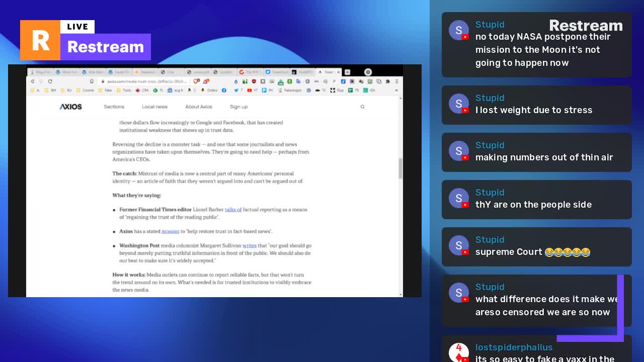This screenshot has height=362, width=644.
Task: Follow the 'talks of' link
Action: pos(233,210)
